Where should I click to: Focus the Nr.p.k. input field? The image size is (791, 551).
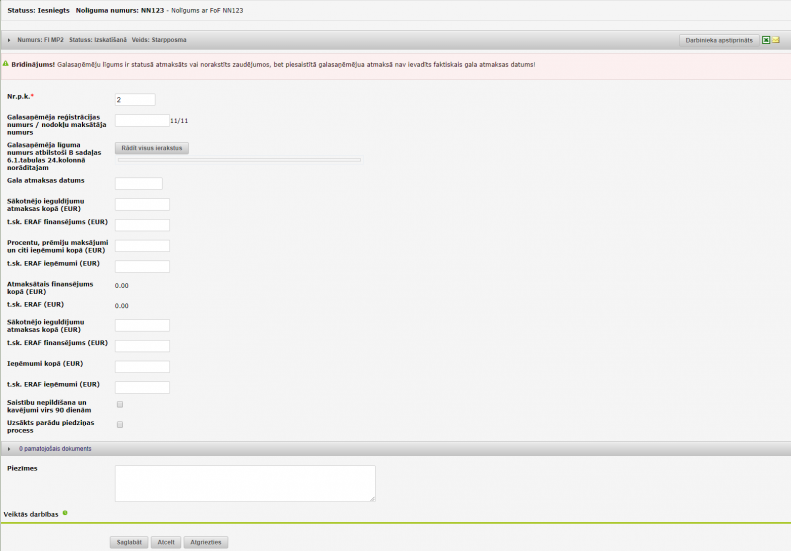click(135, 99)
